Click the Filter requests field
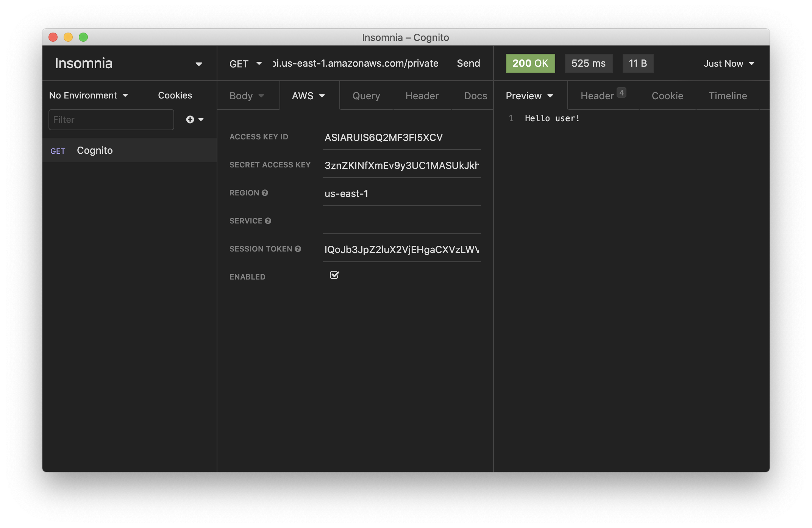 [x=111, y=120]
